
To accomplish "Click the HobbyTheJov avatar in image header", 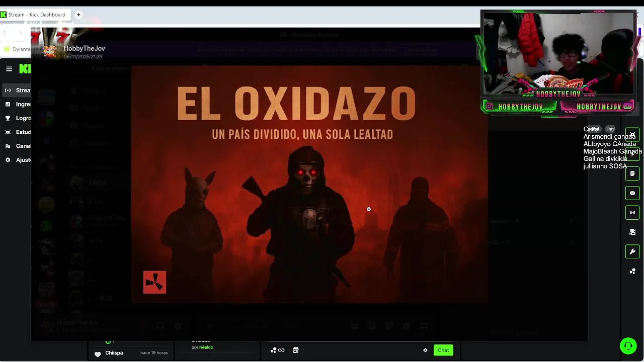I will [50, 52].
